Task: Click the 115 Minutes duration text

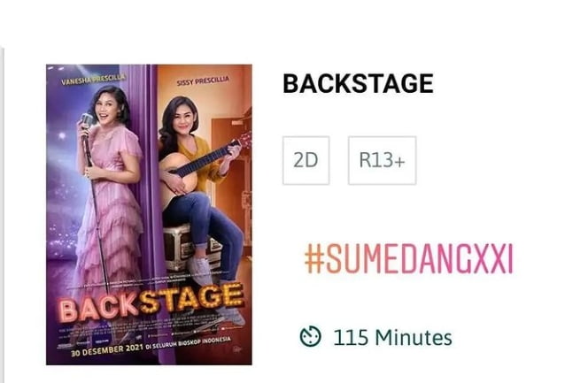Action: [x=392, y=337]
